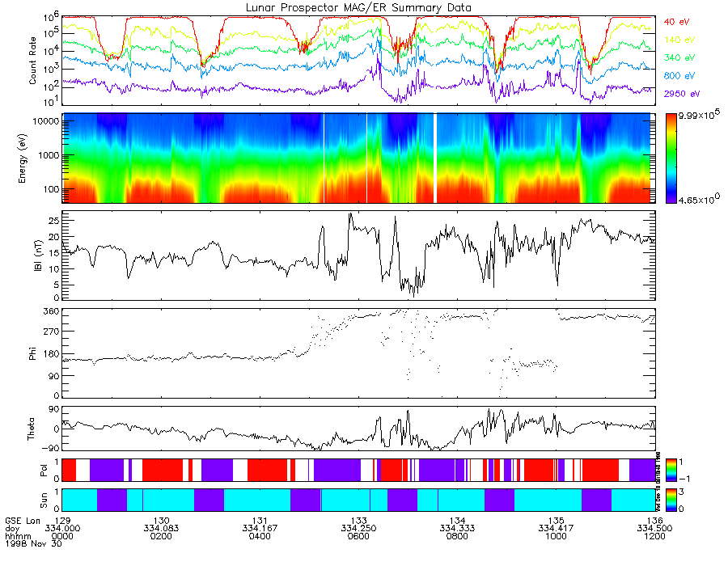Select the '800 eV' legend label
728x566 pixels.
click(x=679, y=76)
